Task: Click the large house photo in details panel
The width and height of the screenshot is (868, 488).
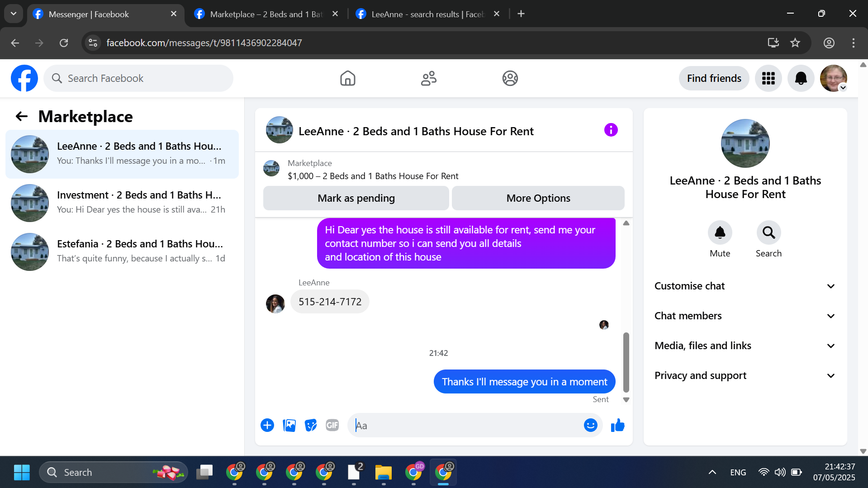Action: [745, 143]
